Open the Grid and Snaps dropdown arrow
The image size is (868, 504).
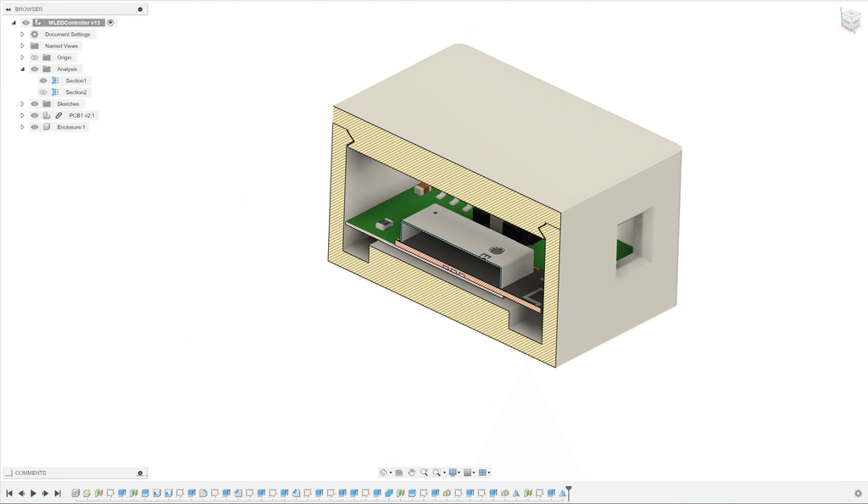474,473
